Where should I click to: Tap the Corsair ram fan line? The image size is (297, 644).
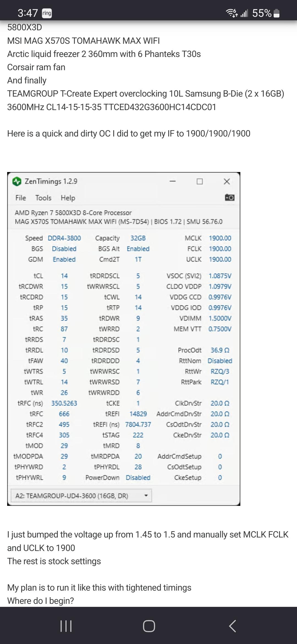click(36, 67)
